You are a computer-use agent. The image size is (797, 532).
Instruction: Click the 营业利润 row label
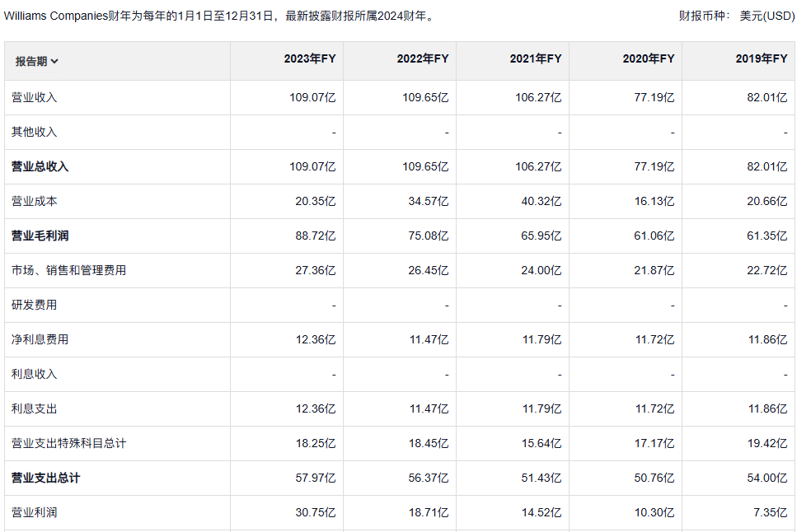(x=34, y=512)
